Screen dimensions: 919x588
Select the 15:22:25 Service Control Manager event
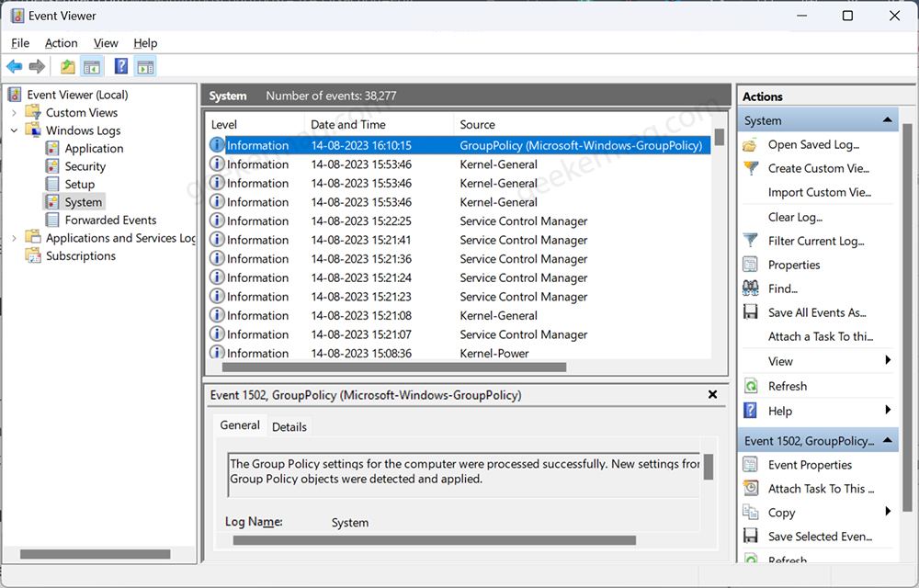coord(459,220)
